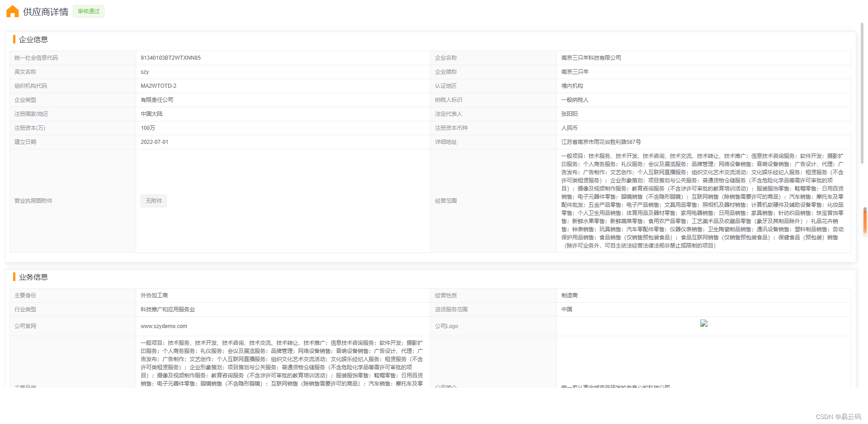Select the 注册资本 100万 cell
Image resolution: width=868 pixels, height=424 pixels.
coord(148,128)
